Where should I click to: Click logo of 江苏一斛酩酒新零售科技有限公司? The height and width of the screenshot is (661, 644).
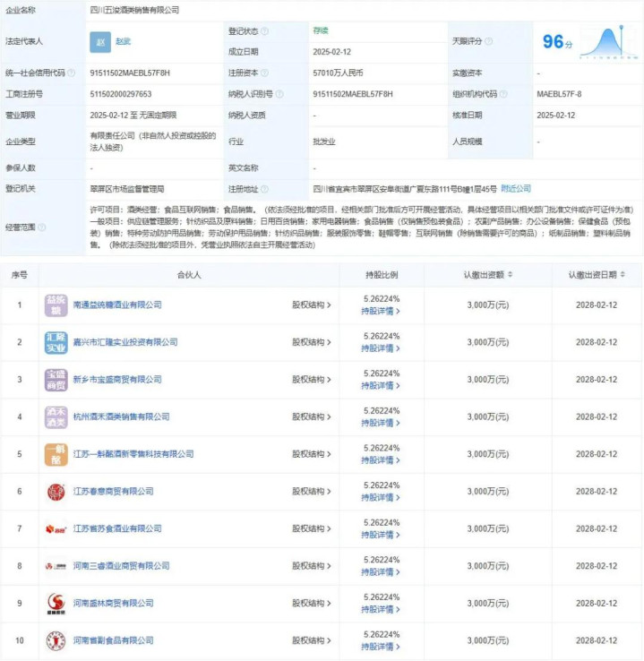click(x=56, y=454)
